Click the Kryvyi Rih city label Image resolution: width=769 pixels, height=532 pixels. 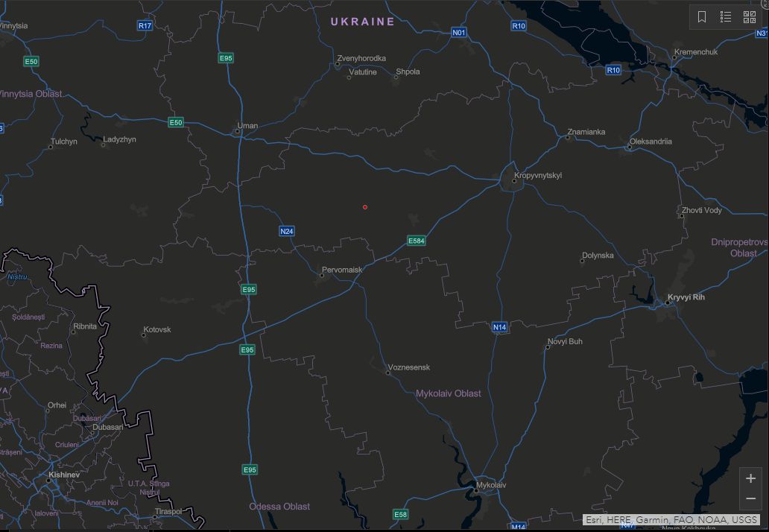pos(686,297)
